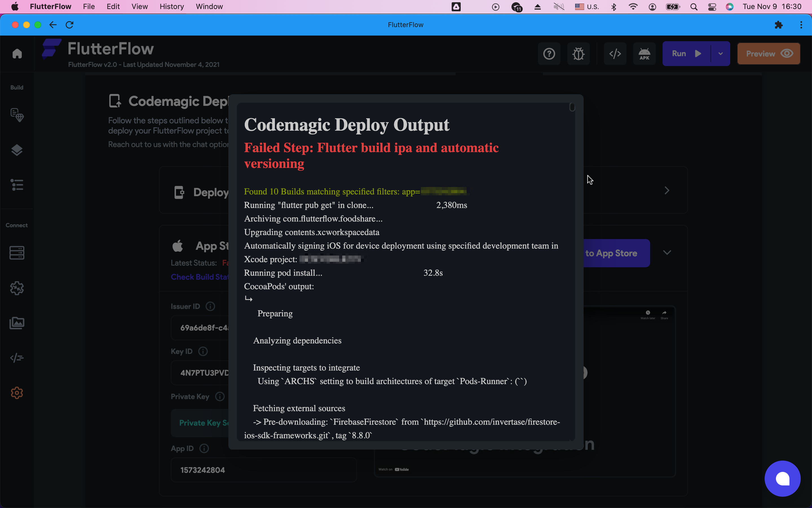Viewport: 812px width, 508px height.
Task: Open the orange settings gear icon
Action: 17,393
